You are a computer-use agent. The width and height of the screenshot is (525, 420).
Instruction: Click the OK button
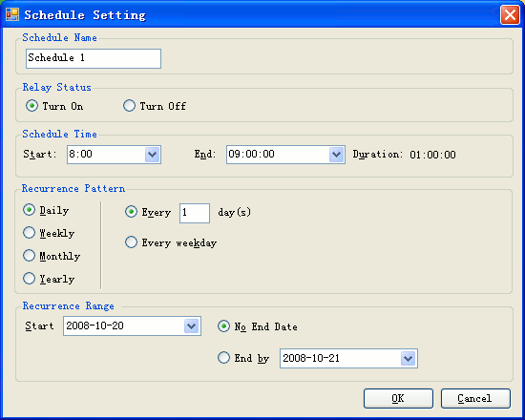click(x=398, y=399)
